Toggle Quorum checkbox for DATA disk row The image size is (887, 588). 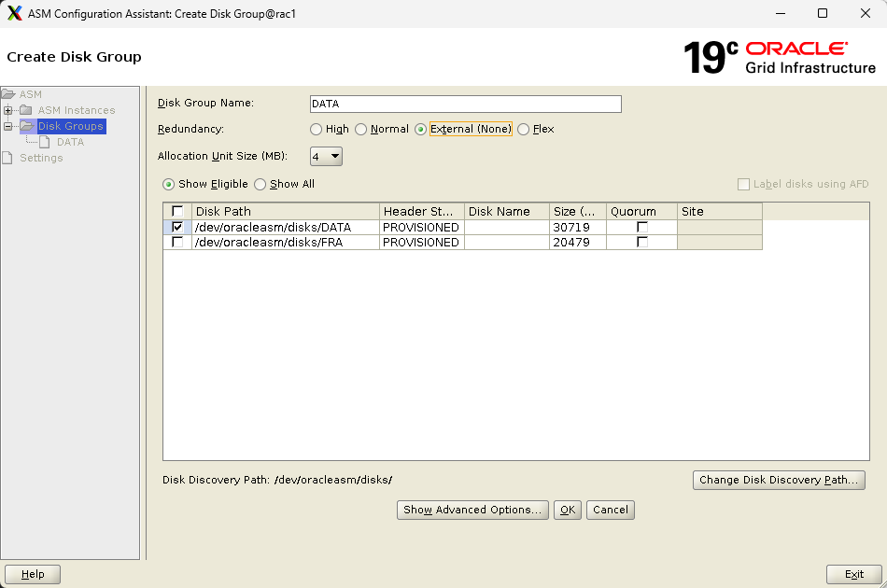[642, 227]
